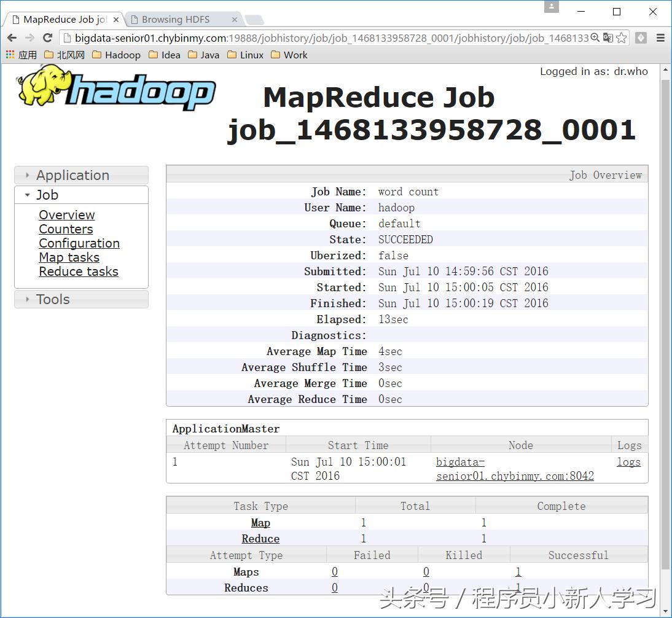Open the Map tasks link
The height and width of the screenshot is (618, 672).
69,257
